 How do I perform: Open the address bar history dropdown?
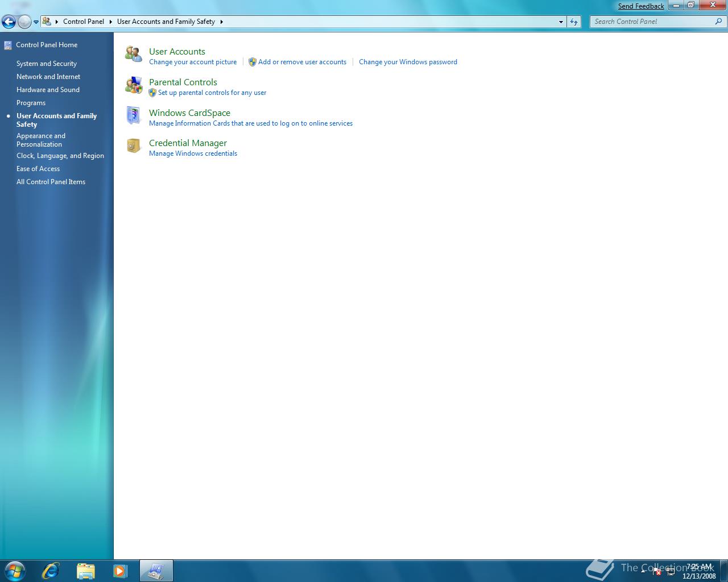click(561, 22)
